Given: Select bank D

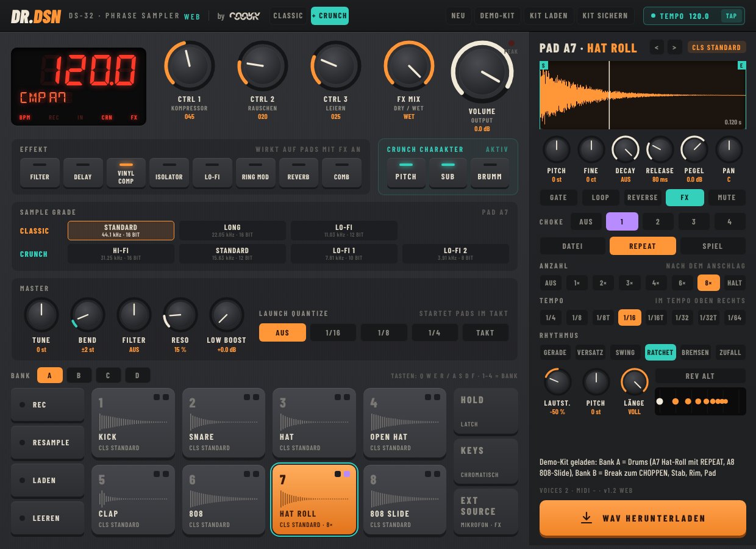Looking at the screenshot, I should pos(138,376).
